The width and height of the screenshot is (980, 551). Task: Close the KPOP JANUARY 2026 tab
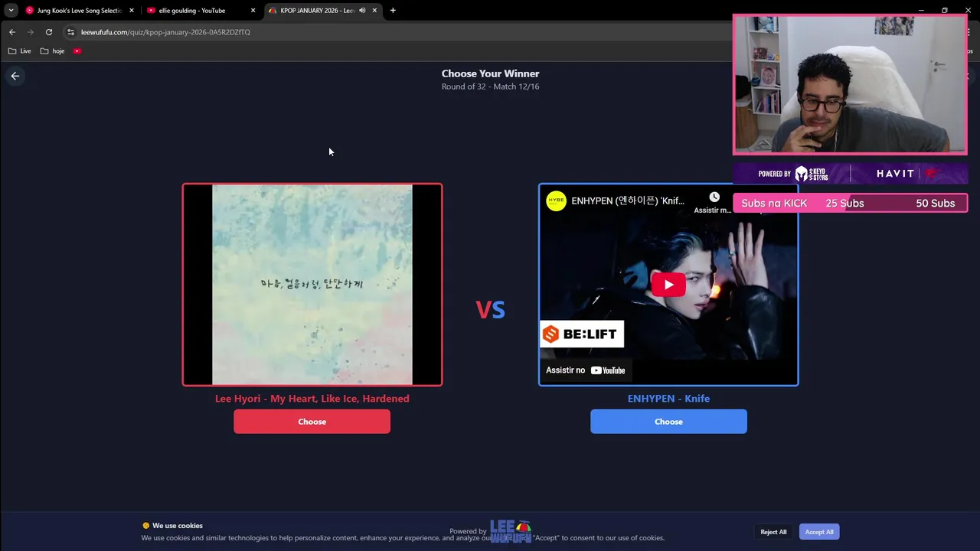coord(374,11)
